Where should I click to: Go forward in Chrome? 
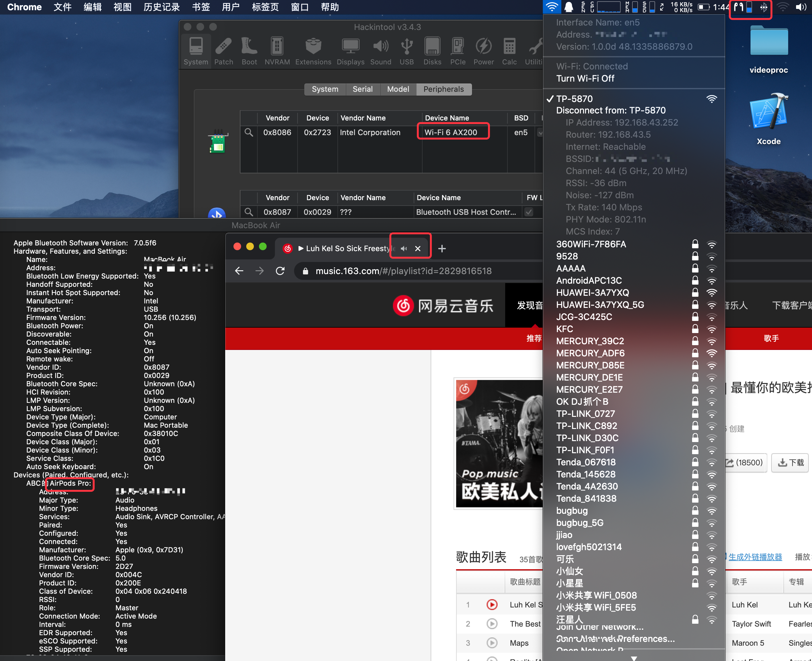pyautogui.click(x=260, y=271)
